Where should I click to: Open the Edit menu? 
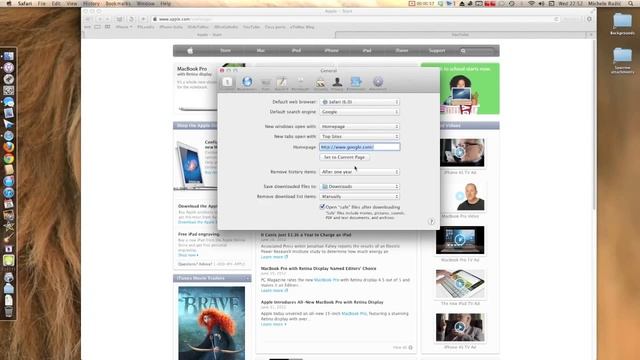pos(56,3)
